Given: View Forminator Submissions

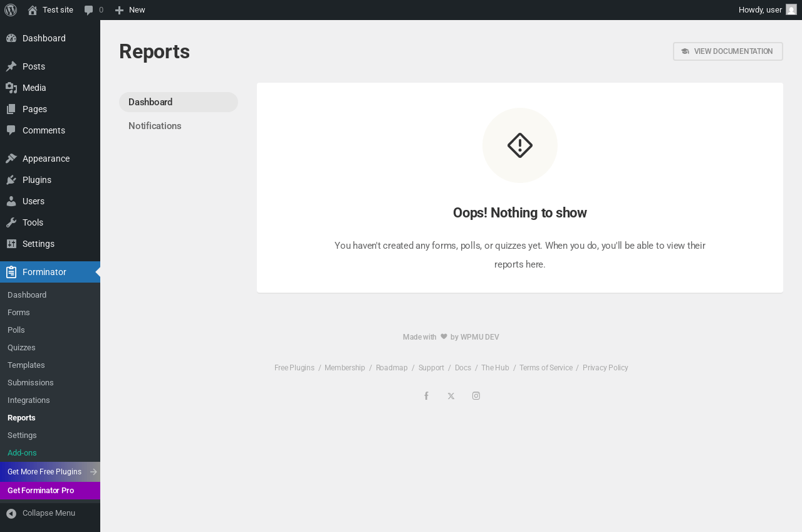Looking at the screenshot, I should coord(50,383).
